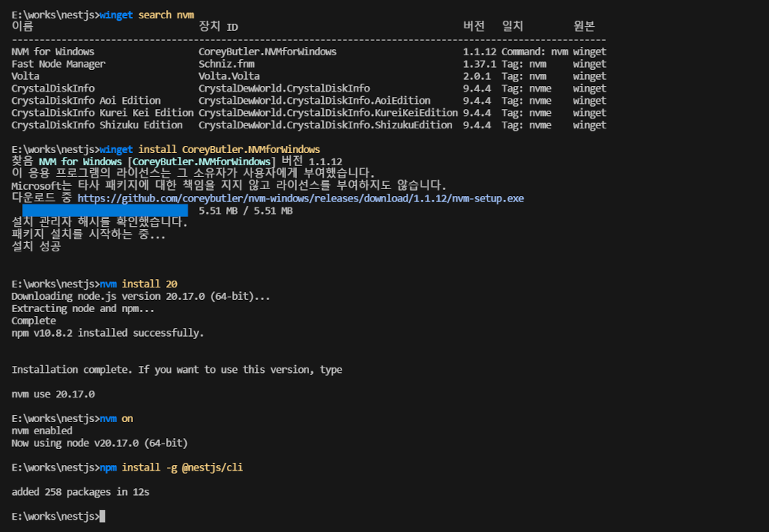Click 'CrystalDewWorld.CrystalDiskInfo.AoiEdition' package ID
Screen dimensions: 769x532
coord(315,101)
